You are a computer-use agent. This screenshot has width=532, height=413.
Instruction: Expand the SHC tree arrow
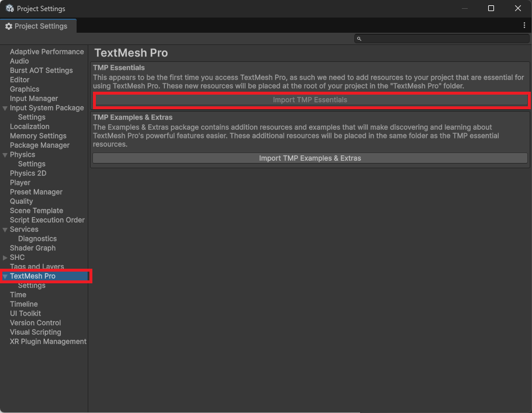click(x=5, y=258)
